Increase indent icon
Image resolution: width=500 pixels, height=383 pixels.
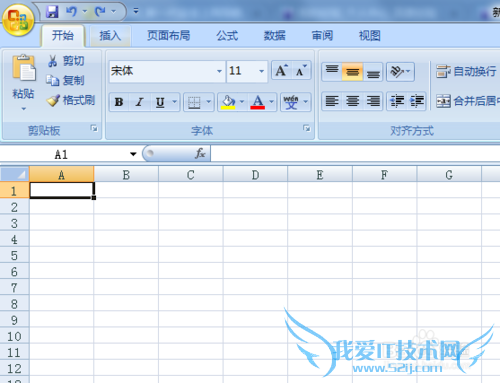tap(417, 101)
